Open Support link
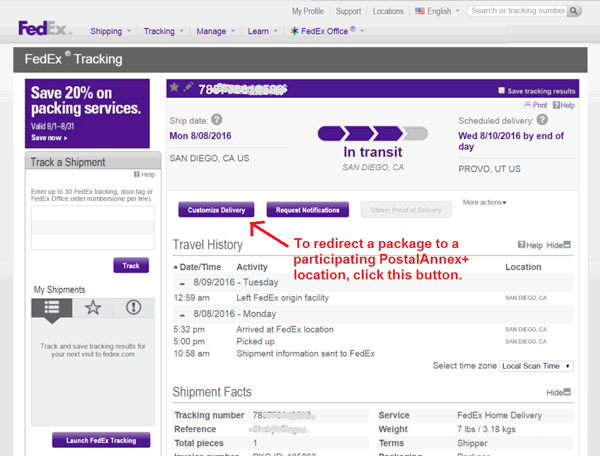600x456 pixels. click(348, 11)
